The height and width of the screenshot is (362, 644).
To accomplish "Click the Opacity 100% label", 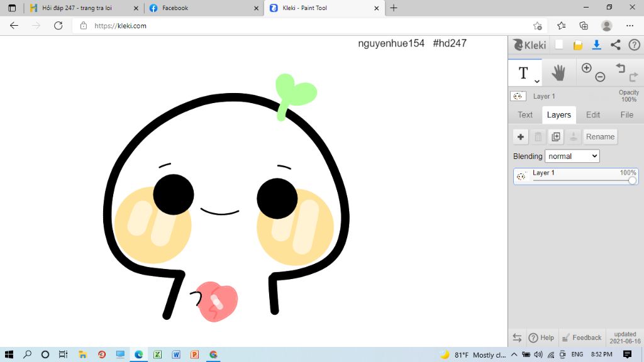I will point(628,96).
